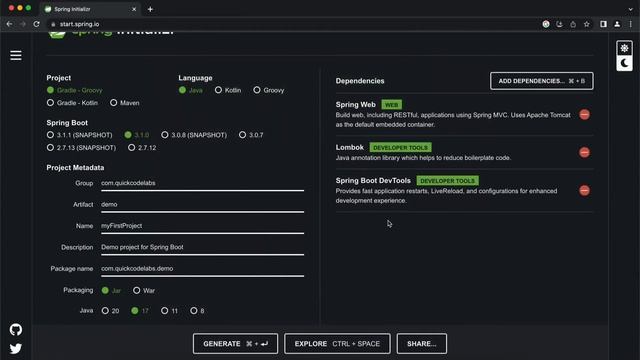Open the hamburger side menu
This screenshot has width=640, height=360.
click(16, 55)
